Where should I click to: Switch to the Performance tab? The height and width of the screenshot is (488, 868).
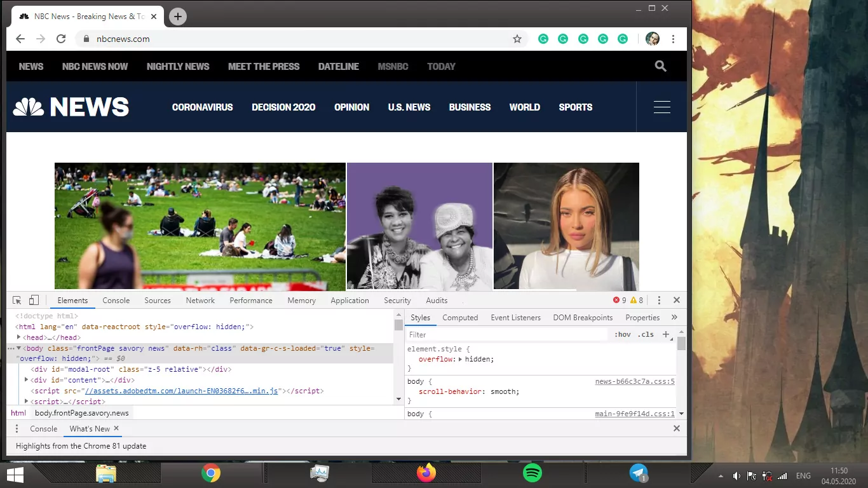[251, 301]
